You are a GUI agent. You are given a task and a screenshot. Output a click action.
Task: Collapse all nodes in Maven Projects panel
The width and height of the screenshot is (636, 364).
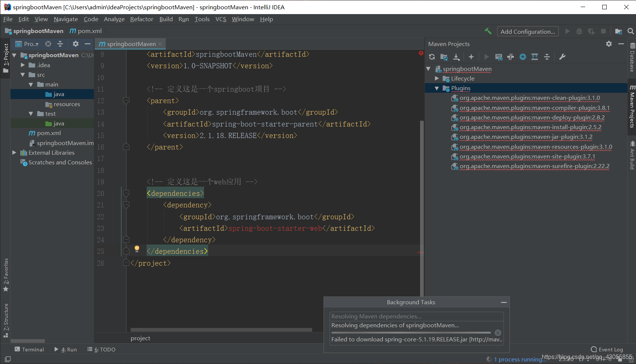click(x=547, y=57)
